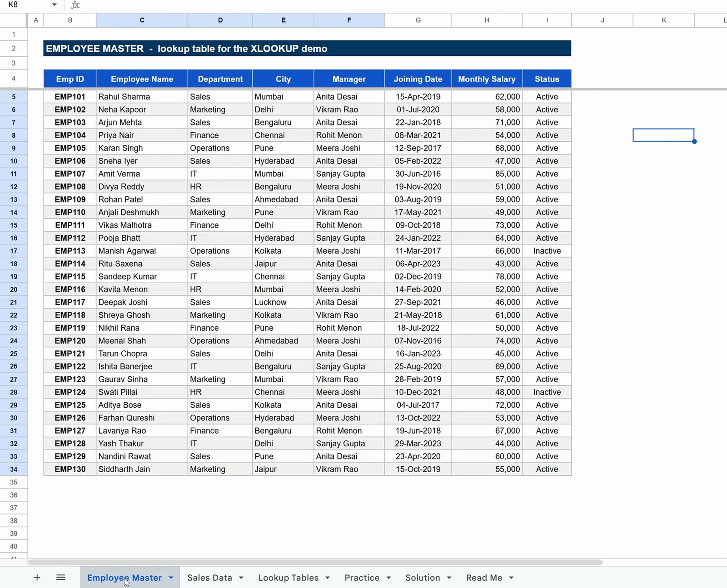Click the Status header cell
The image size is (727, 588).
(547, 79)
